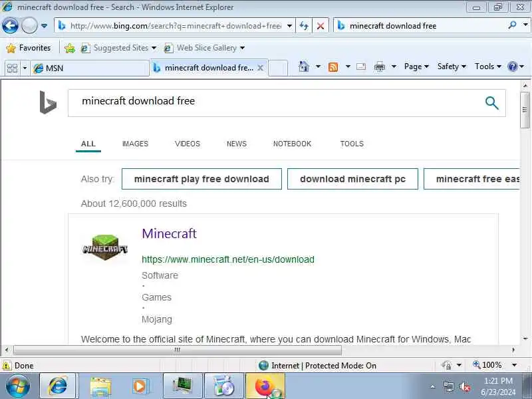
Task: Switch to the MSN tab
Action: pos(90,68)
